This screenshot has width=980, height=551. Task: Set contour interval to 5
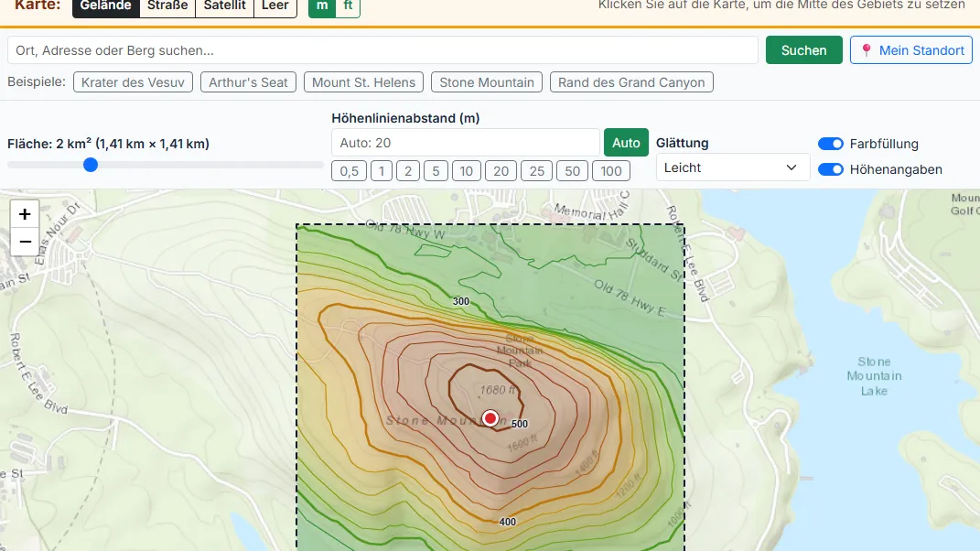[436, 171]
